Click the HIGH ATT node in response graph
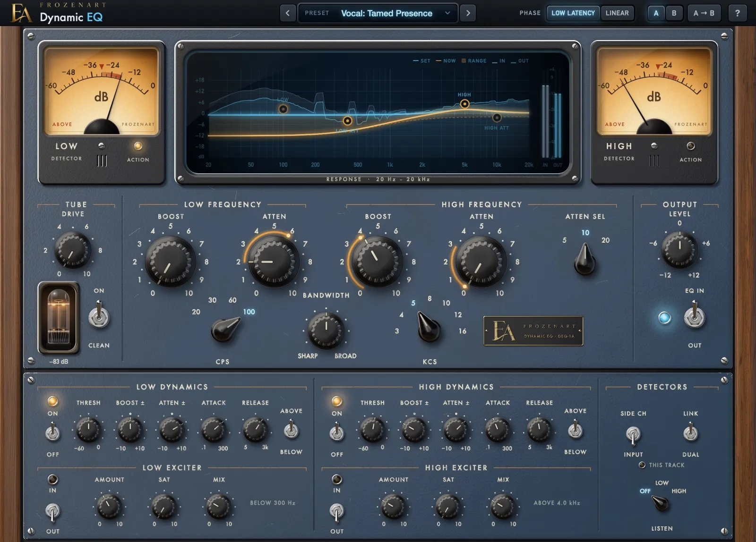The image size is (756, 542). coord(497,118)
